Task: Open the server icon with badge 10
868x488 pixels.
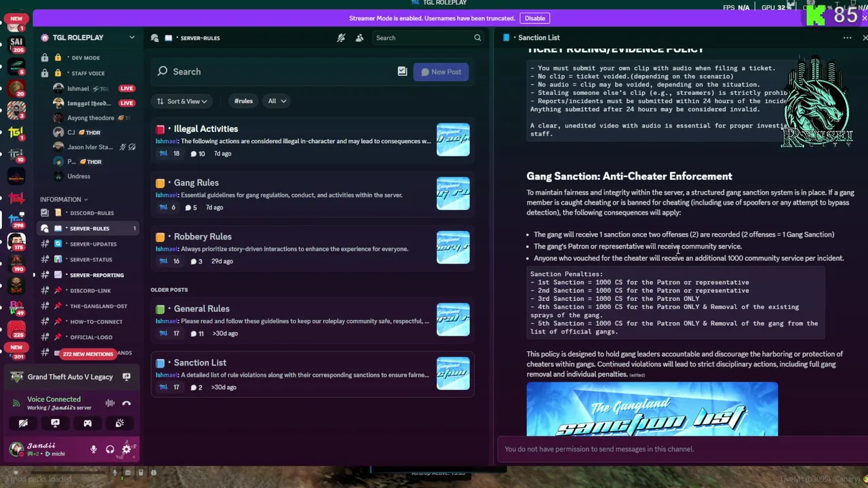Action: pos(16,154)
